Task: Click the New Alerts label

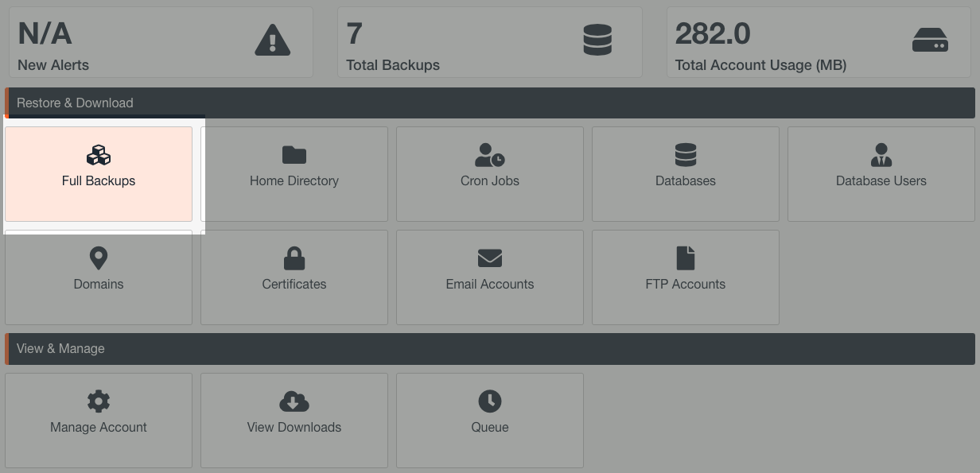Action: (53, 65)
